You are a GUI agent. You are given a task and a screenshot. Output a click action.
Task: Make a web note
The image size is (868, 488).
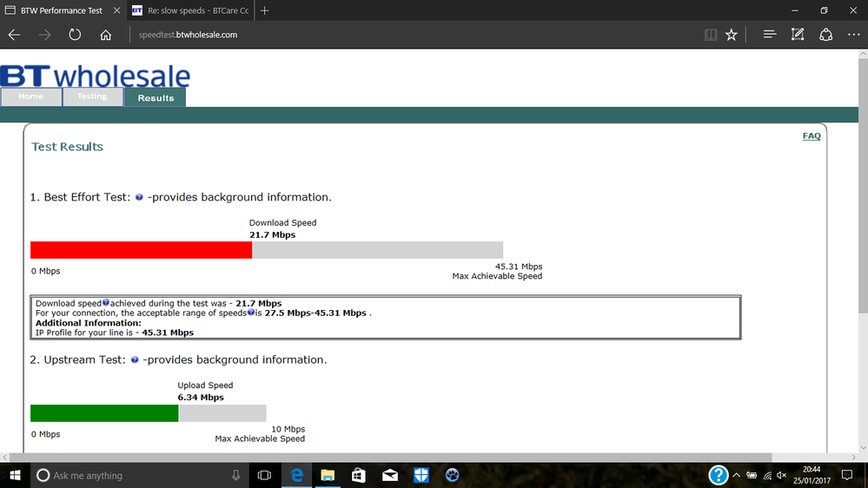(797, 35)
